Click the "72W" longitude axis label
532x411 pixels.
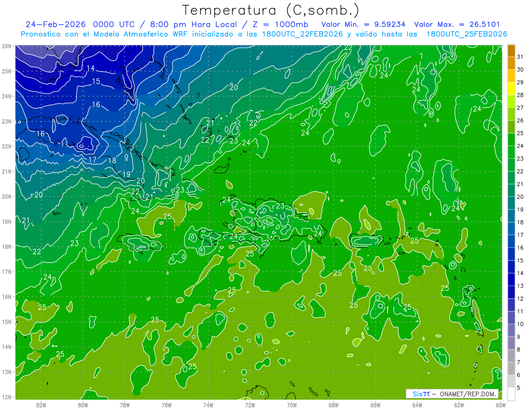250,404
